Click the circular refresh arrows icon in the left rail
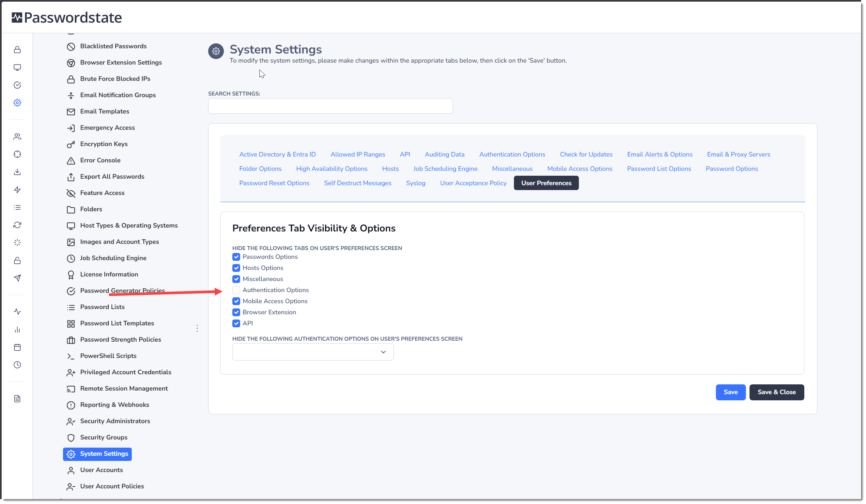 [x=17, y=225]
